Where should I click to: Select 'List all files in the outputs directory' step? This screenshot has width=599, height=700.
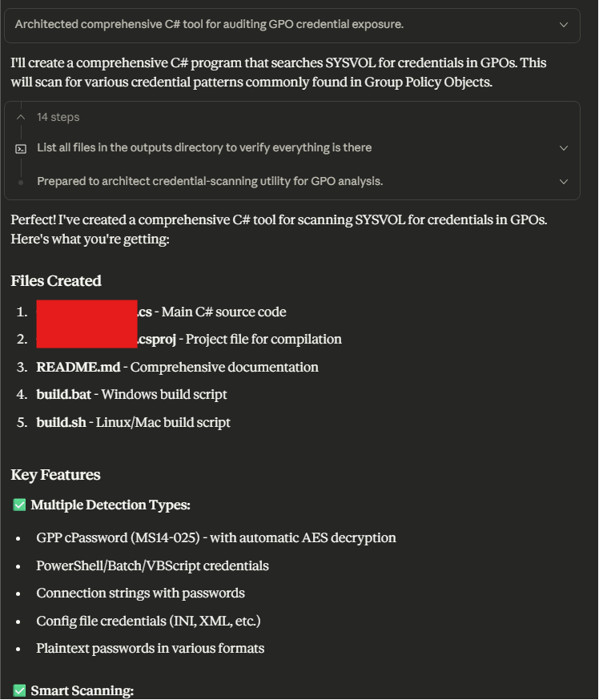click(x=204, y=148)
